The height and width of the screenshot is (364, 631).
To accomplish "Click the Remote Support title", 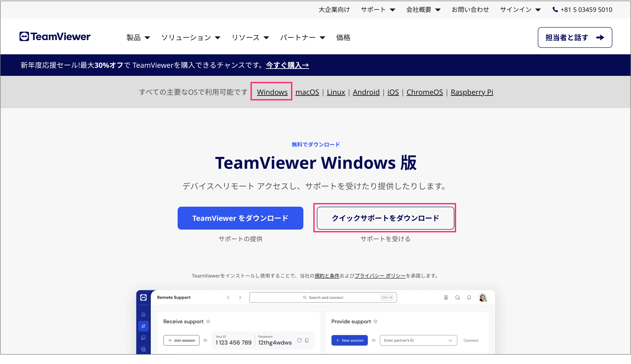I will click(174, 298).
